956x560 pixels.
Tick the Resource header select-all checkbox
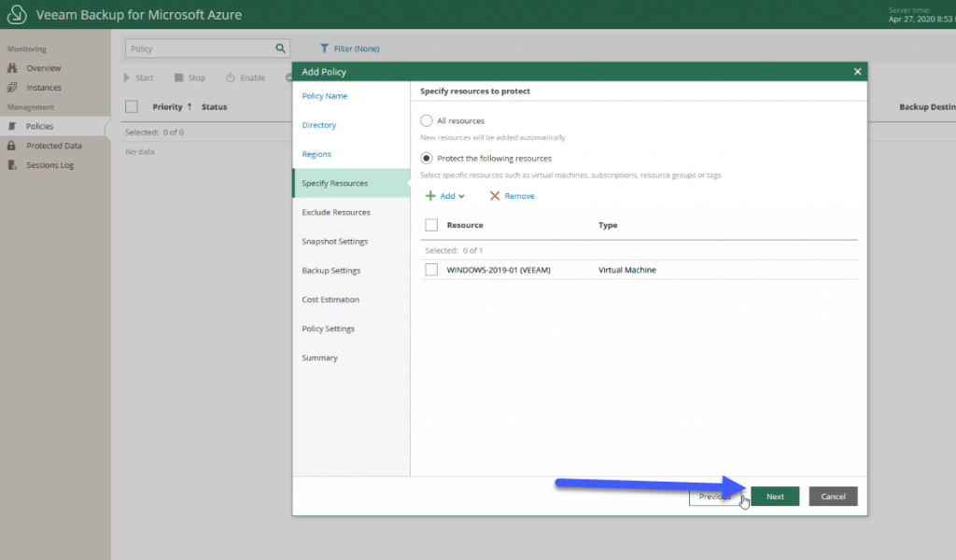click(431, 225)
